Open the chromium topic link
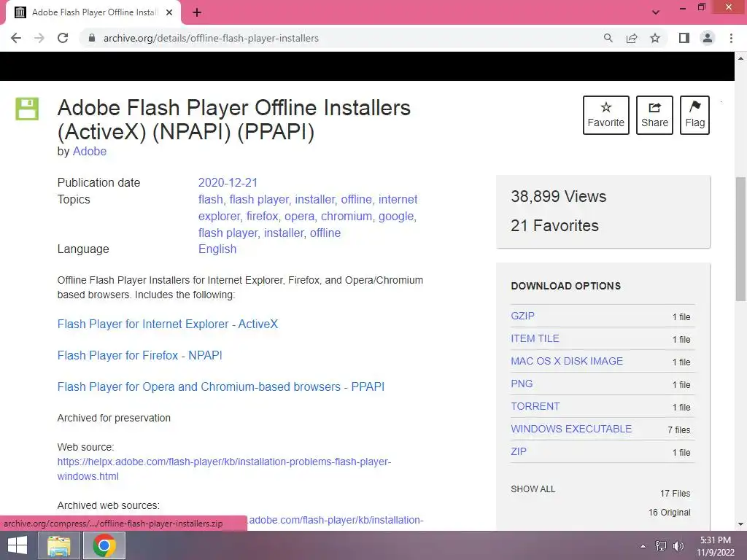 (347, 216)
